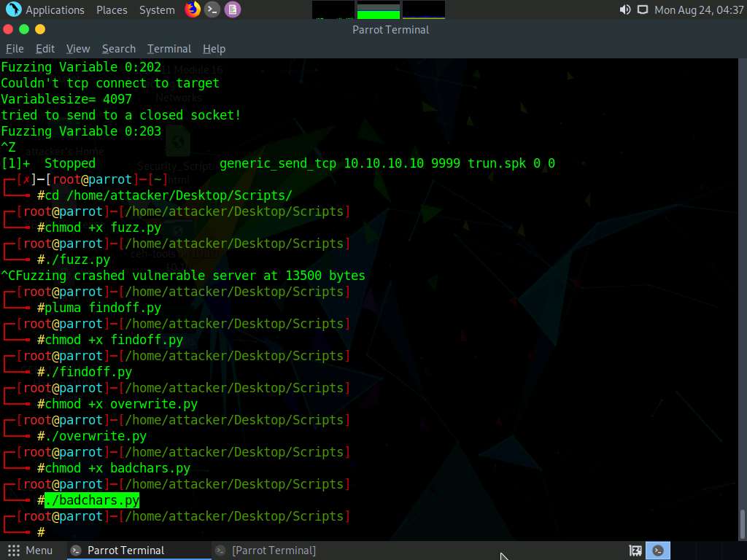Screen dimensions: 747x560
Task: Click the volume speaker icon
Action: 625,9
